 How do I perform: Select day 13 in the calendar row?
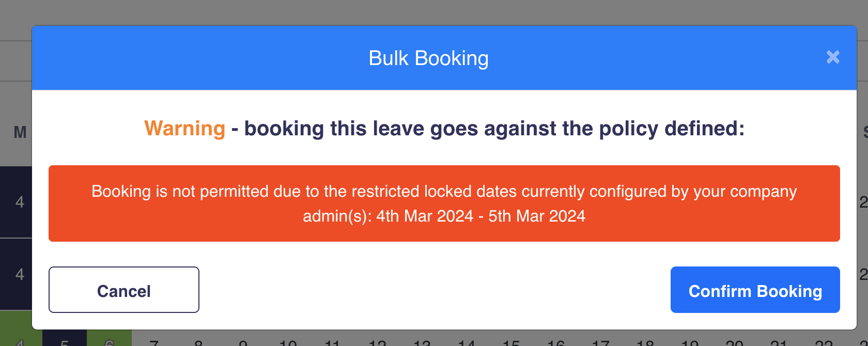[x=422, y=342]
